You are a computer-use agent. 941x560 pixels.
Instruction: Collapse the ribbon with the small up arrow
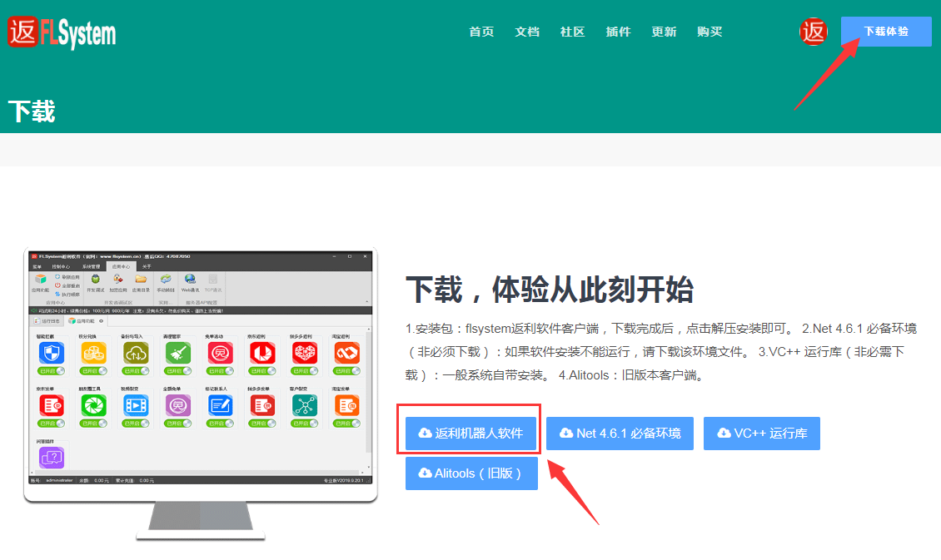(366, 301)
